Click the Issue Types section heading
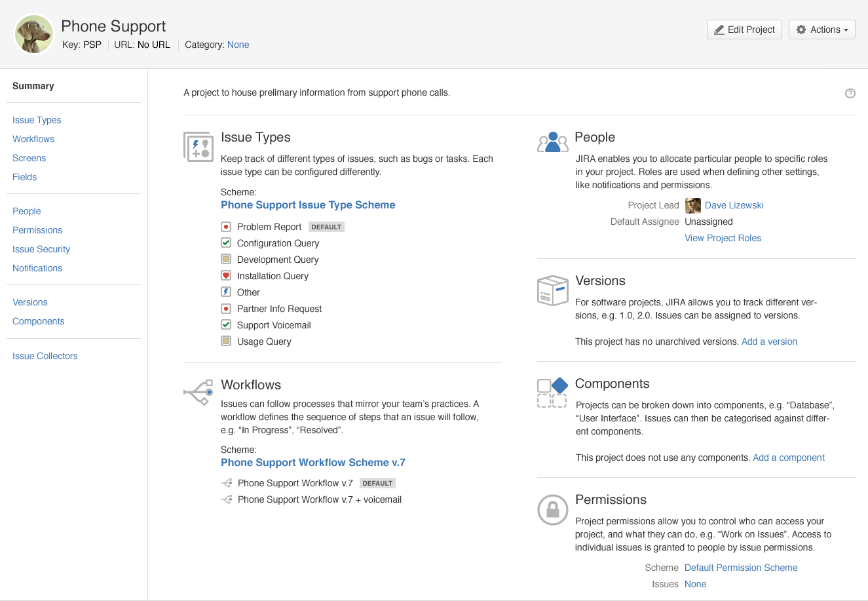The image size is (868, 601). (x=255, y=137)
